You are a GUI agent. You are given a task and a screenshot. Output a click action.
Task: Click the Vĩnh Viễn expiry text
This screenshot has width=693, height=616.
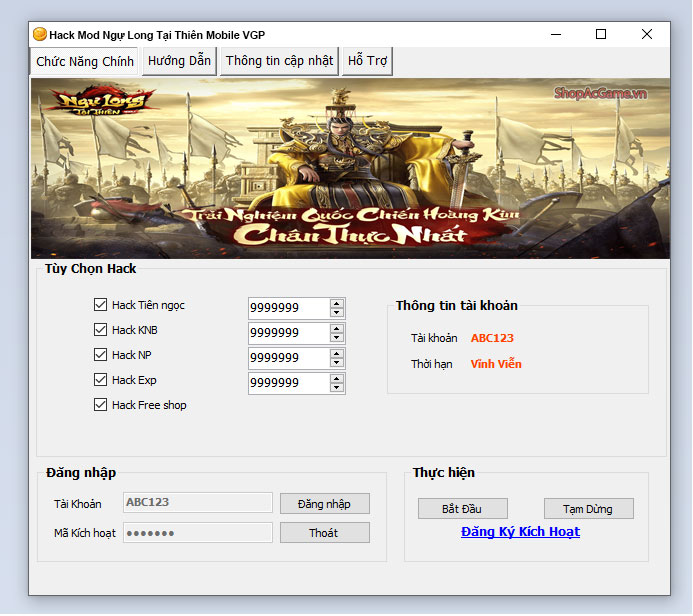click(x=496, y=364)
